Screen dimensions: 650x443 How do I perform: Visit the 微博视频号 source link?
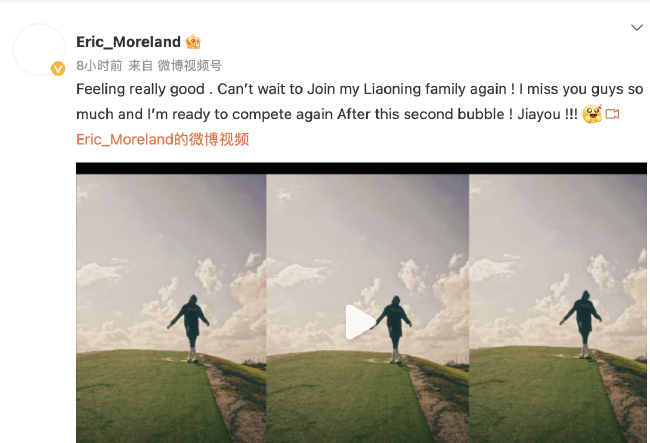(190, 65)
